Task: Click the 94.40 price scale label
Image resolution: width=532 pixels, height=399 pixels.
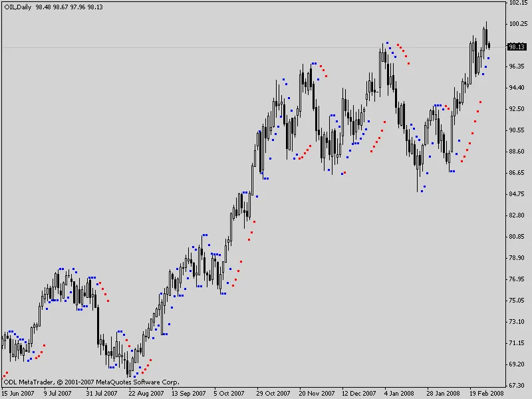Action: click(517, 88)
